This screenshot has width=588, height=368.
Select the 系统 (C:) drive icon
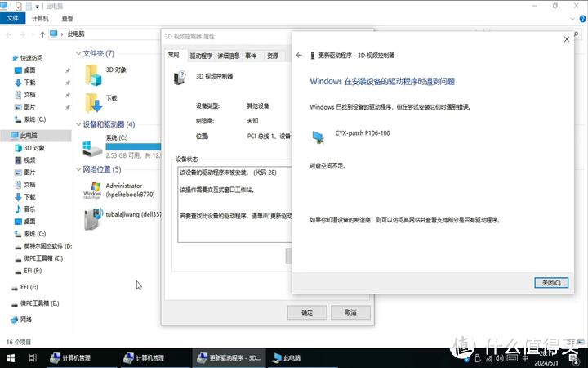(x=91, y=148)
